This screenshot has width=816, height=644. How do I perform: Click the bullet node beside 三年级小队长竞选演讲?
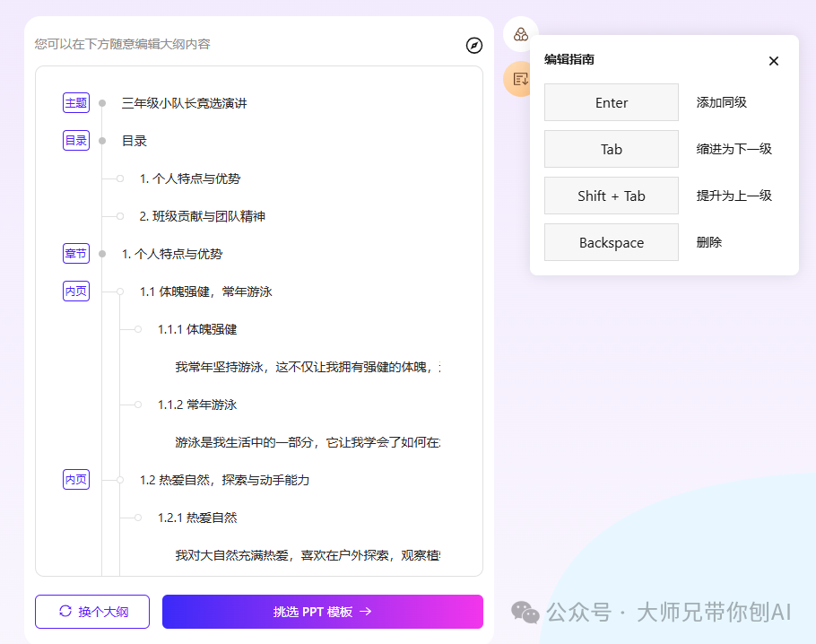pos(102,103)
